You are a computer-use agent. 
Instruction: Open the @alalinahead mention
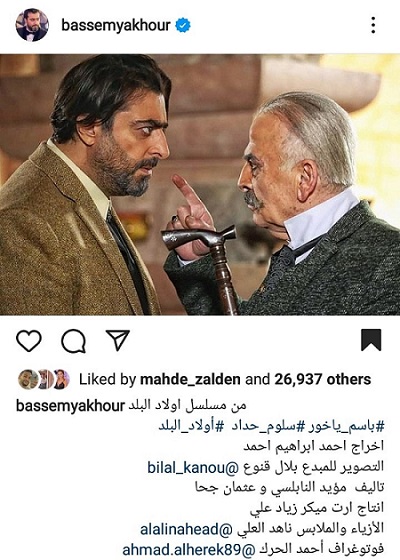[x=186, y=529]
